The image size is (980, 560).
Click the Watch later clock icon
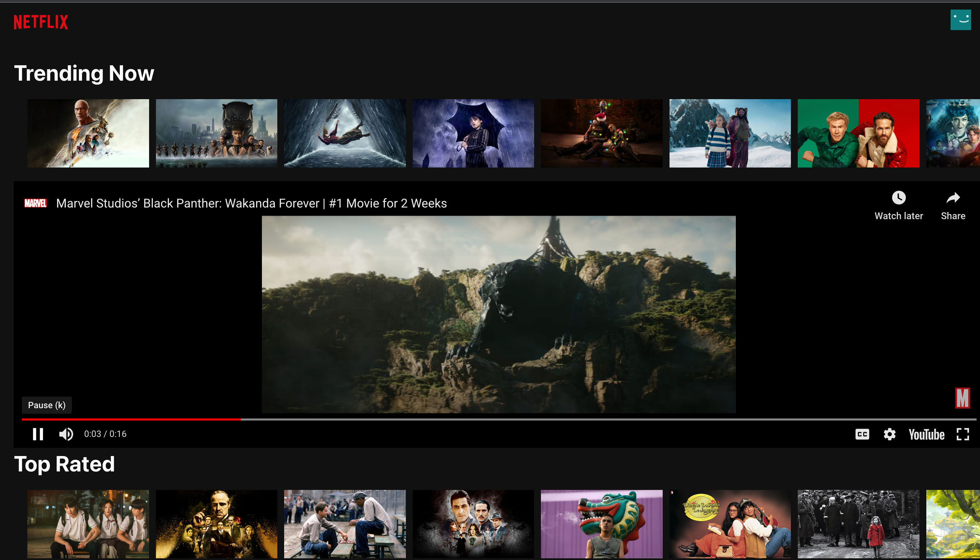coord(899,198)
